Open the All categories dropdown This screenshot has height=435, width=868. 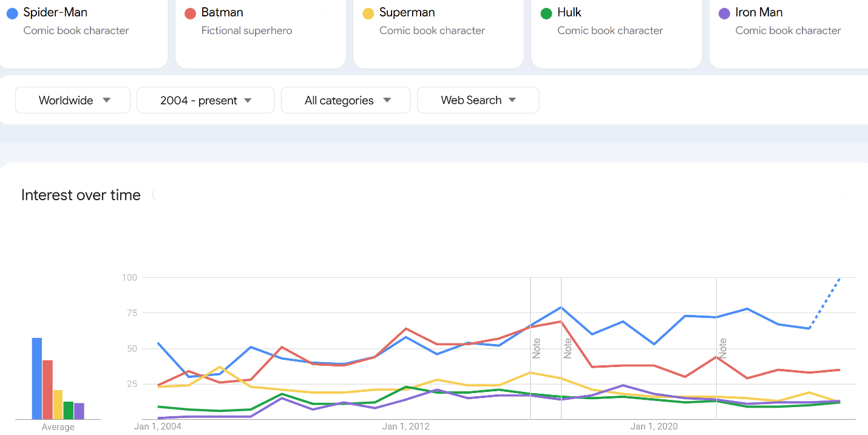coord(346,100)
